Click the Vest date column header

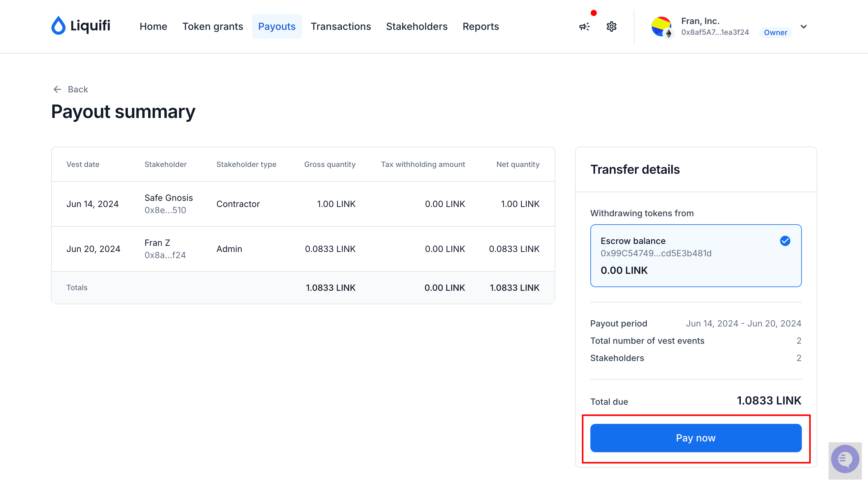tap(82, 164)
